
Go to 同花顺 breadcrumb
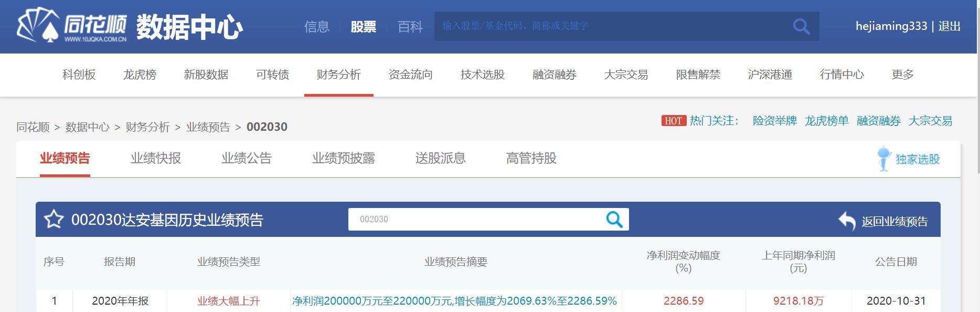(33, 127)
